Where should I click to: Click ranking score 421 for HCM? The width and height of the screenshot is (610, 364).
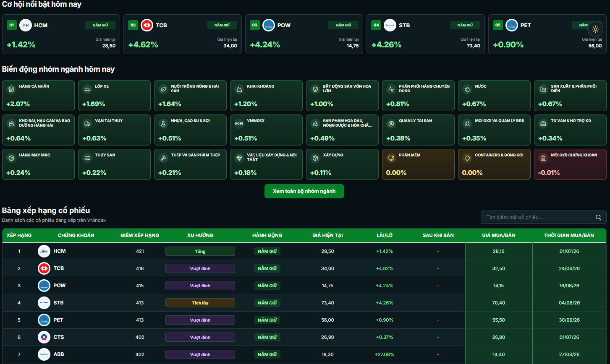coord(140,251)
